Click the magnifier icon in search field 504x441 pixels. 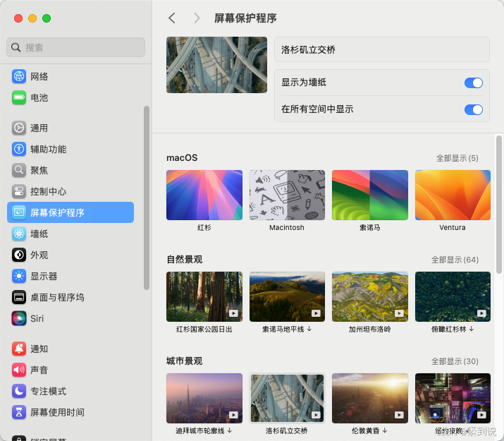16,47
